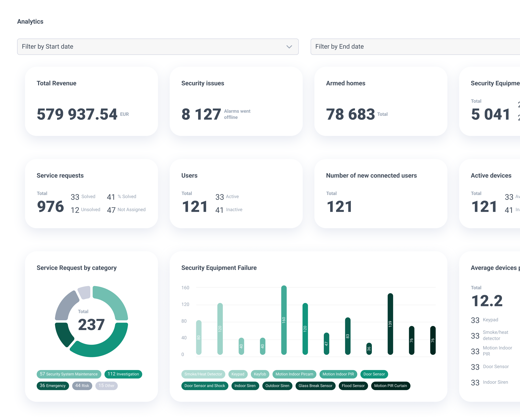Click the Total Revenue card

(x=91, y=102)
